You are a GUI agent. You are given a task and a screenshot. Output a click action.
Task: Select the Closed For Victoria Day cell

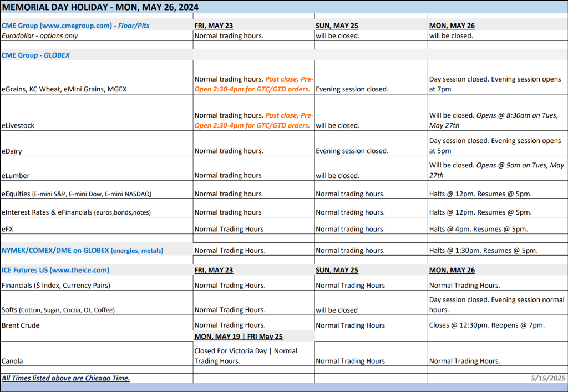(x=246, y=356)
